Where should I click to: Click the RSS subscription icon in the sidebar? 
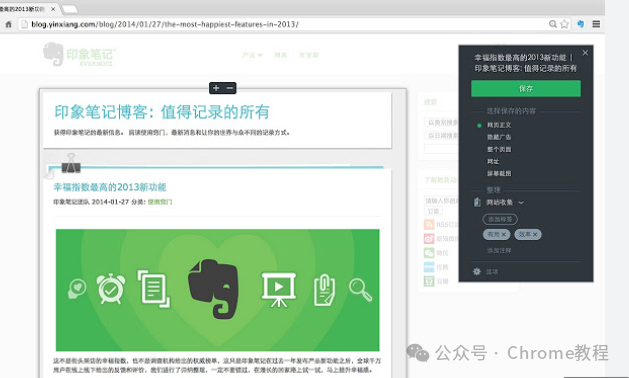[x=429, y=224]
